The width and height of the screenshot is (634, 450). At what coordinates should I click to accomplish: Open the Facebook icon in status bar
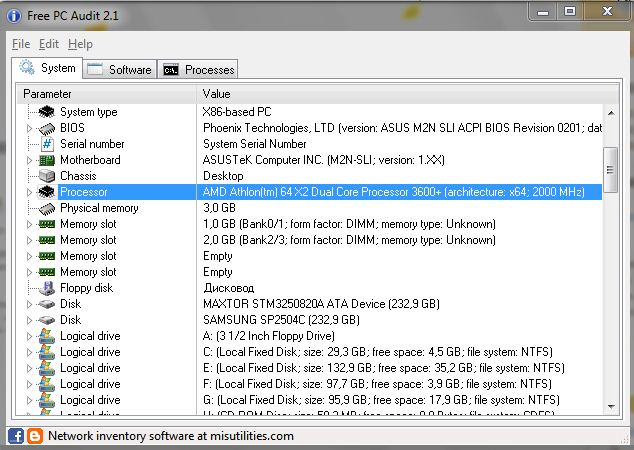pos(16,436)
